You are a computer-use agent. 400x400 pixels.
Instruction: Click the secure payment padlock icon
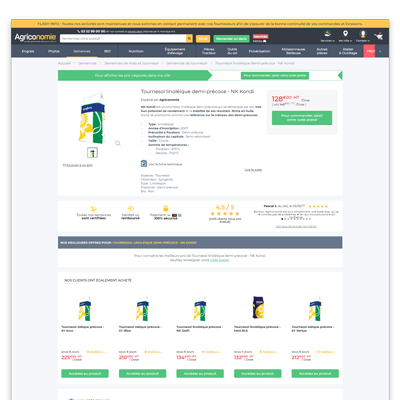[x=166, y=209]
